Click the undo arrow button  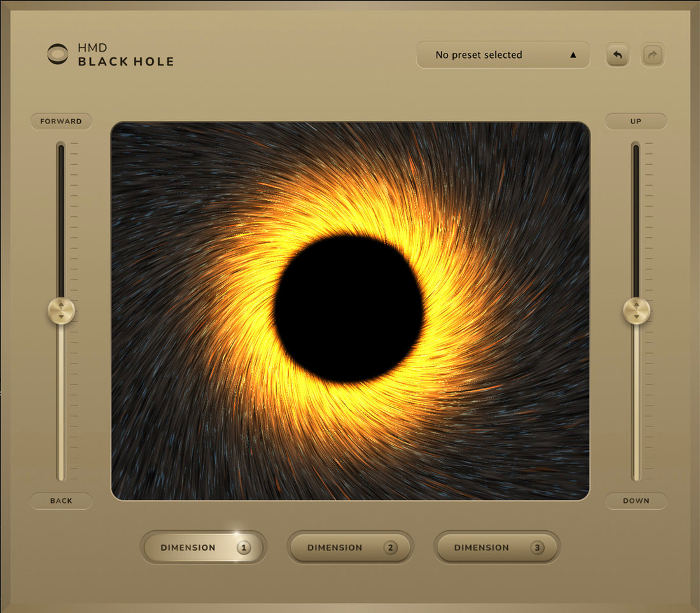(617, 55)
